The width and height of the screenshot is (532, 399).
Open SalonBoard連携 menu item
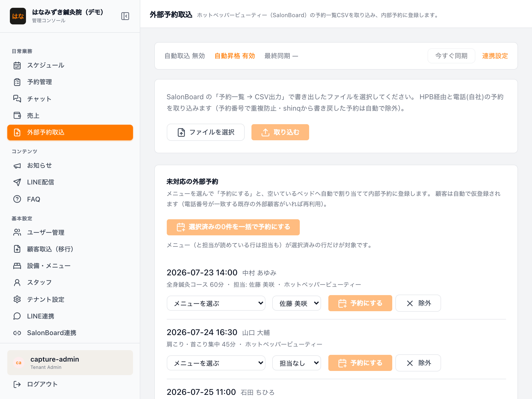tap(70, 333)
